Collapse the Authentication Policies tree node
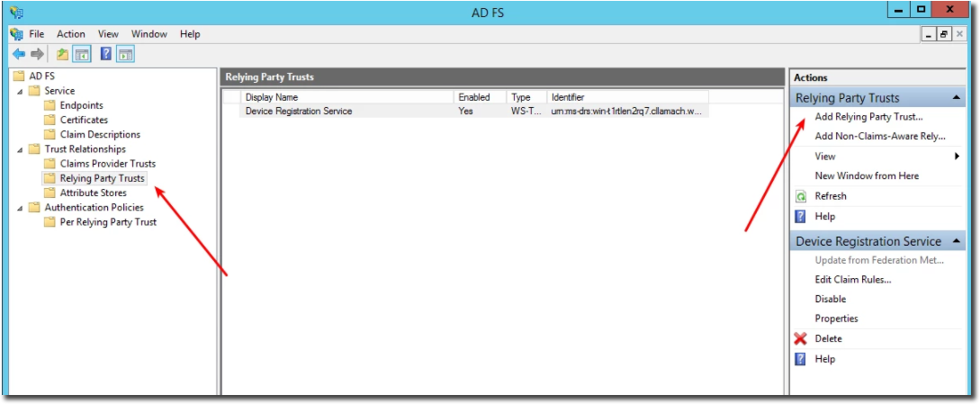980x404 pixels. pos(21,208)
